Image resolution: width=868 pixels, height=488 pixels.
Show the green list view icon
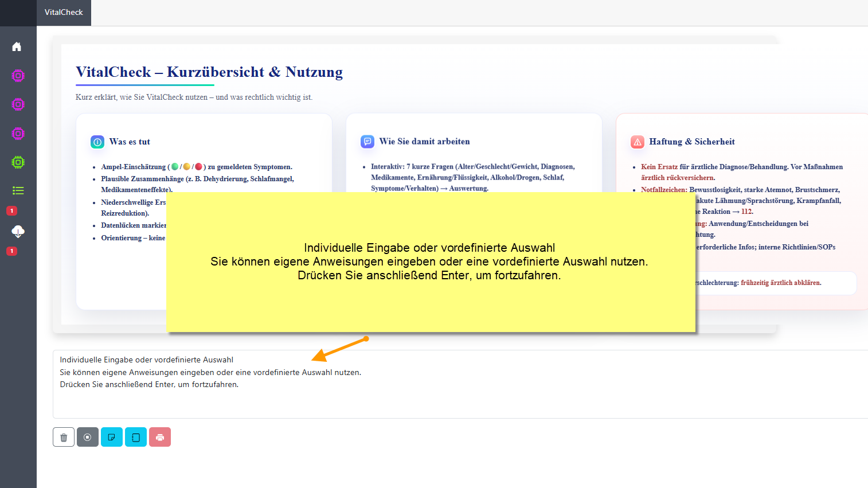(18, 190)
